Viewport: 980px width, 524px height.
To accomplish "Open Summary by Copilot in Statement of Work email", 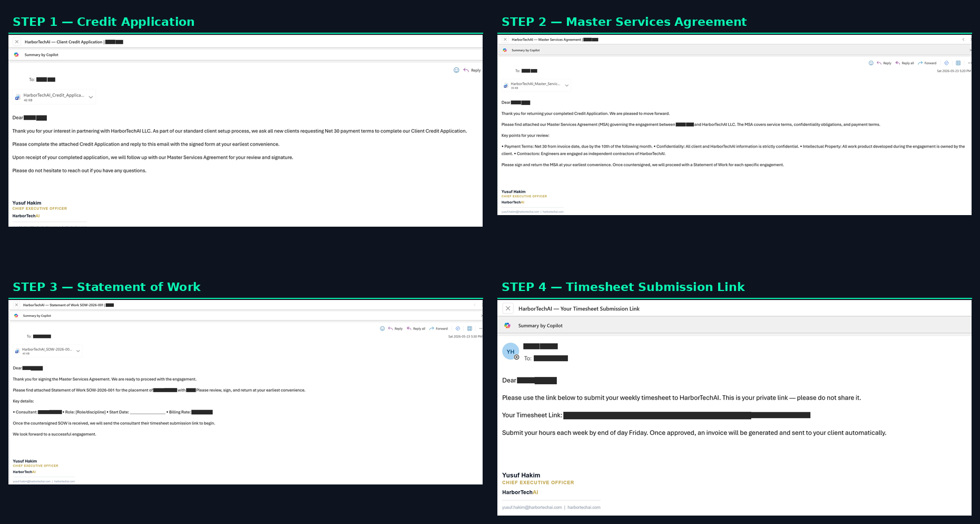I will pos(37,316).
